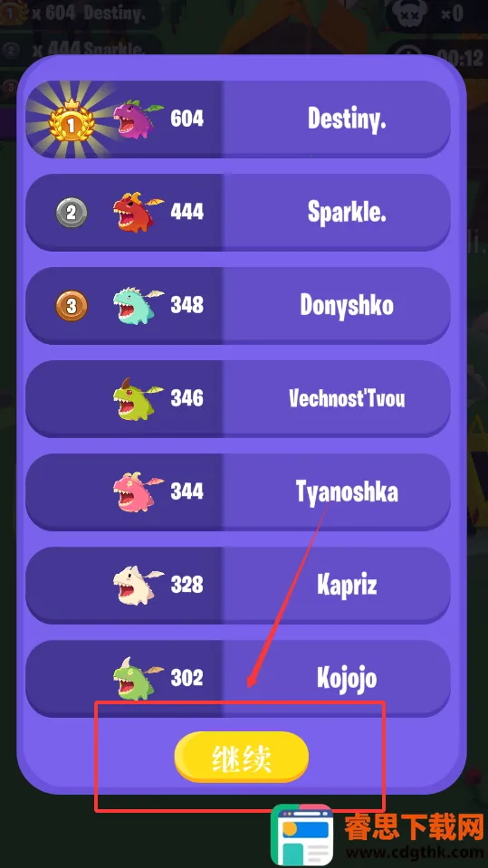This screenshot has height=868, width=488.
Task: Choose the Kapriz player name
Action: click(x=347, y=585)
